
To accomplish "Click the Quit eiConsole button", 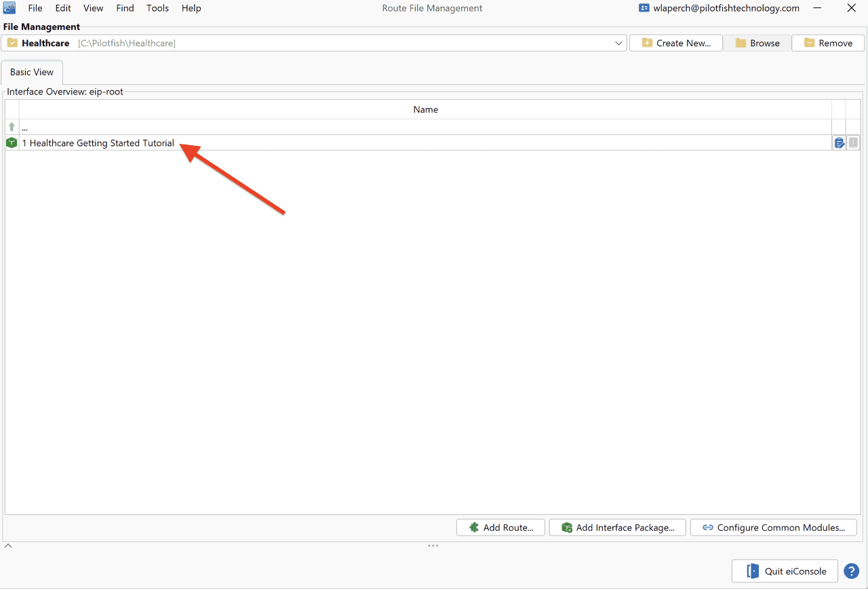I will [785, 571].
